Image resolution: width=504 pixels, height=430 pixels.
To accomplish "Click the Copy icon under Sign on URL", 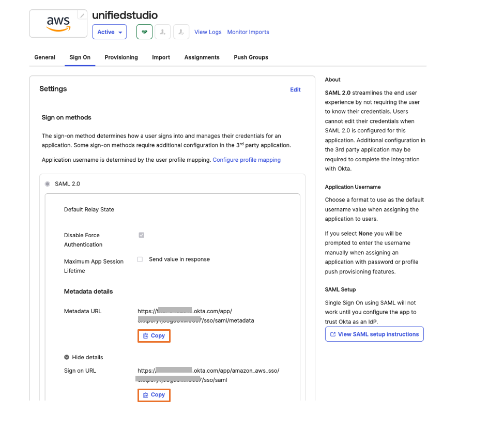I will 146,395.
